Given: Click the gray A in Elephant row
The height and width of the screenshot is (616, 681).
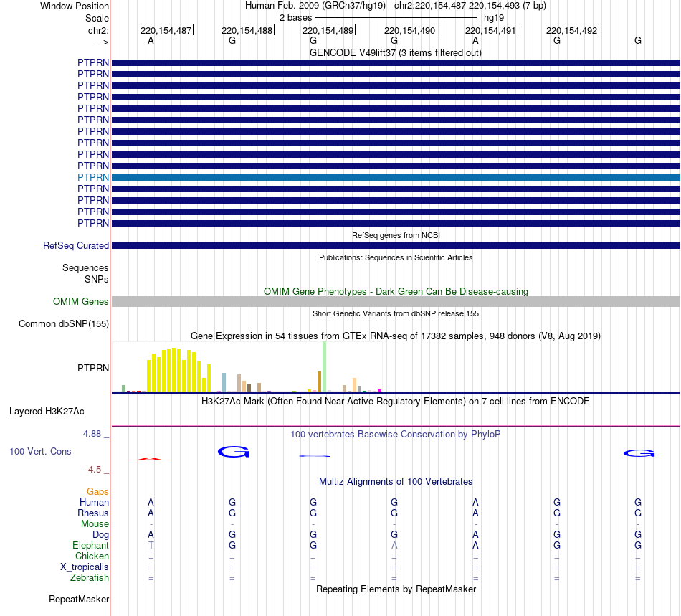Looking at the screenshot, I should click(394, 545).
